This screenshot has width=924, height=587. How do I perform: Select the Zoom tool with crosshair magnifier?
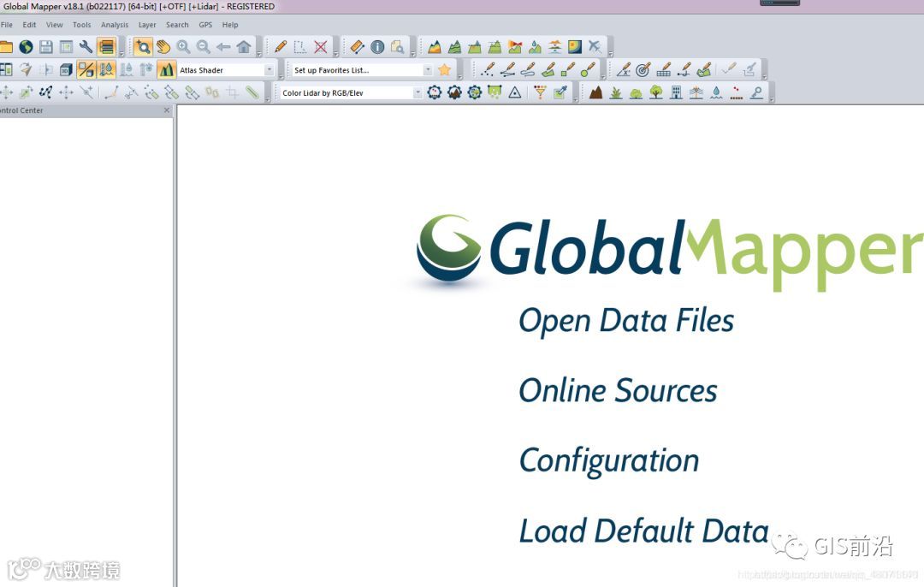143,46
